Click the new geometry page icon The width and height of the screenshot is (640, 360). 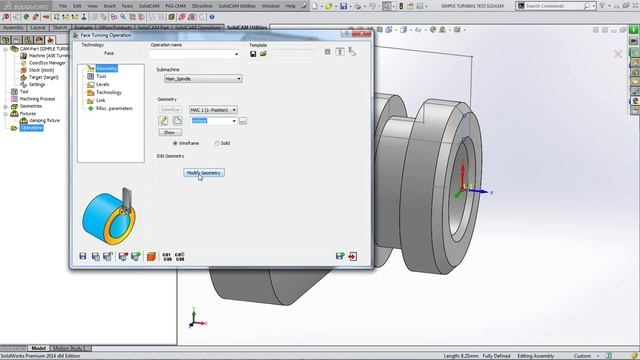(x=177, y=121)
